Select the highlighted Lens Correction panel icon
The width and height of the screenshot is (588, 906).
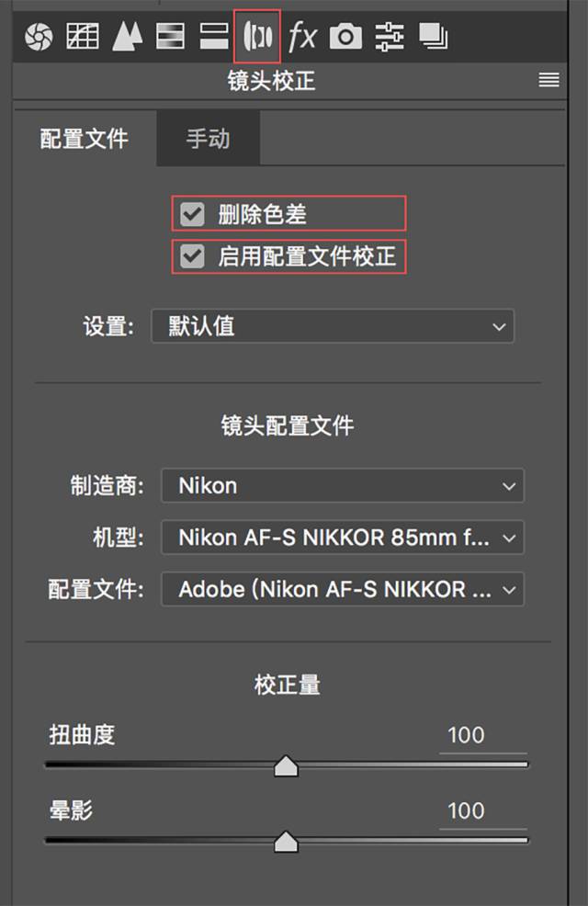257,37
